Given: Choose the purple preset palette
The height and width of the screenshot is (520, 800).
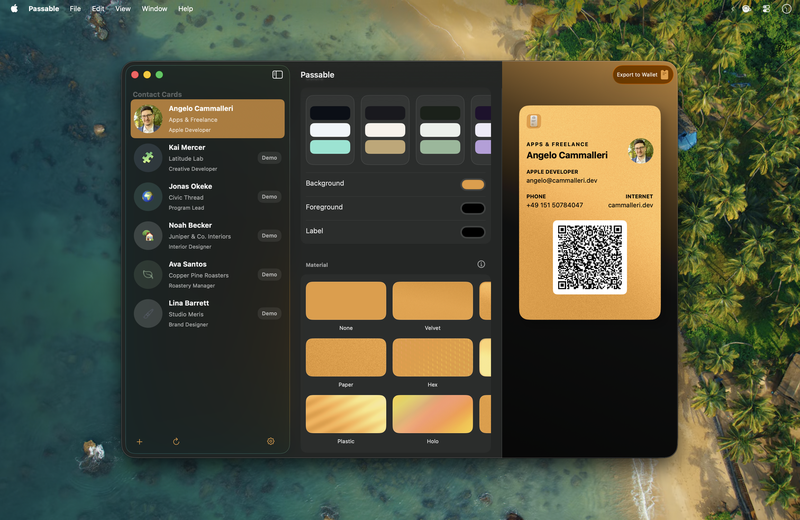Looking at the screenshot, I should click(481, 130).
